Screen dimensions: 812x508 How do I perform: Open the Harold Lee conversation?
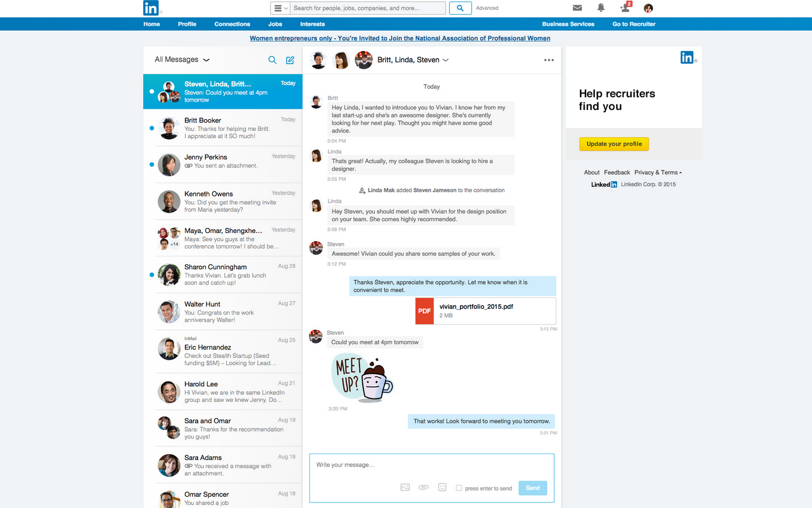coord(223,392)
